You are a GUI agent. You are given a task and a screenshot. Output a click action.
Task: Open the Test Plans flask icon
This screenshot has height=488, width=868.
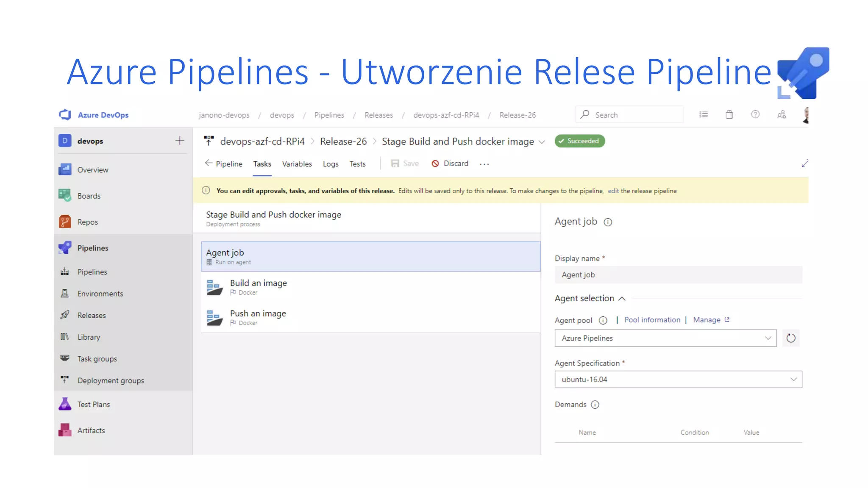[65, 404]
